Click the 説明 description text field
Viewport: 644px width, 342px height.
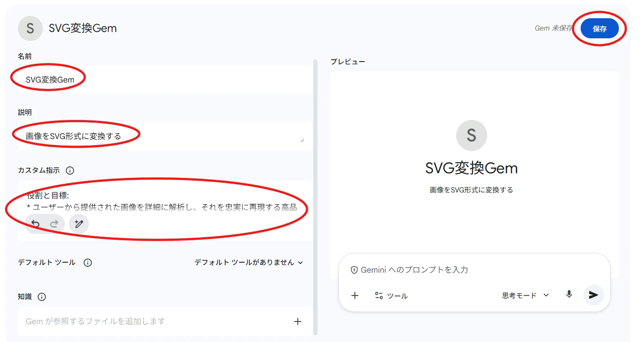165,135
